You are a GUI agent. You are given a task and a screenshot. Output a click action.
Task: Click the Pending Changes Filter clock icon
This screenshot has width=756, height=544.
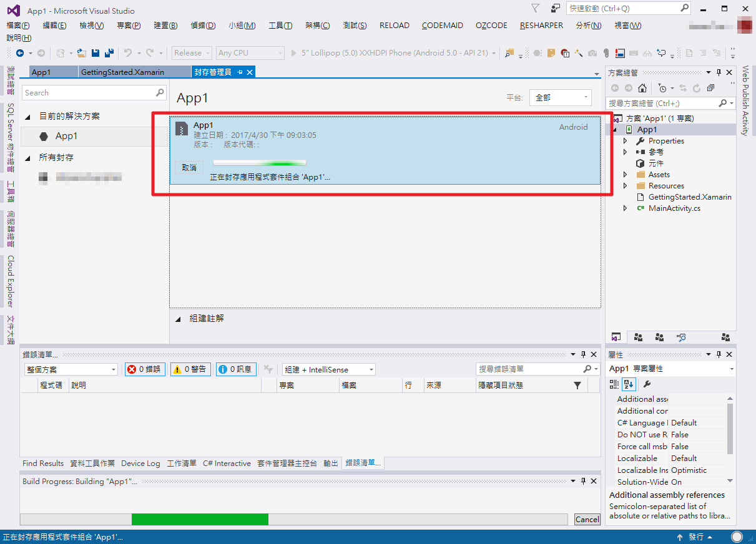point(662,88)
